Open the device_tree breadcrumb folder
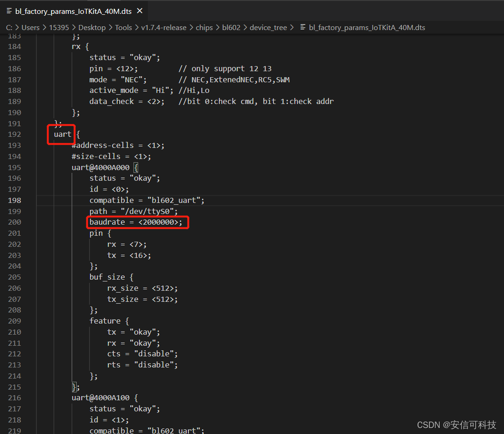 point(268,28)
